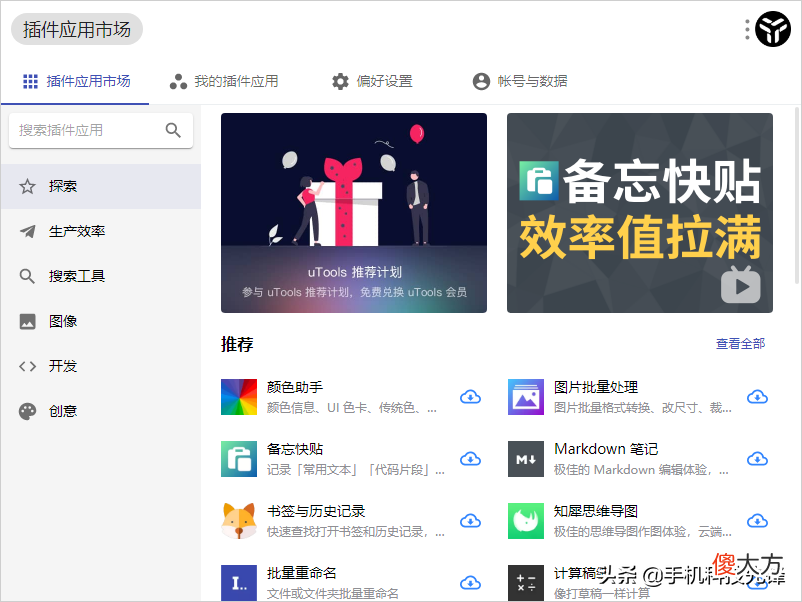The height and width of the screenshot is (602, 802).
Task: Click the 文件或文件夹批量重命名 description
Action: pyautogui.click(x=332, y=594)
